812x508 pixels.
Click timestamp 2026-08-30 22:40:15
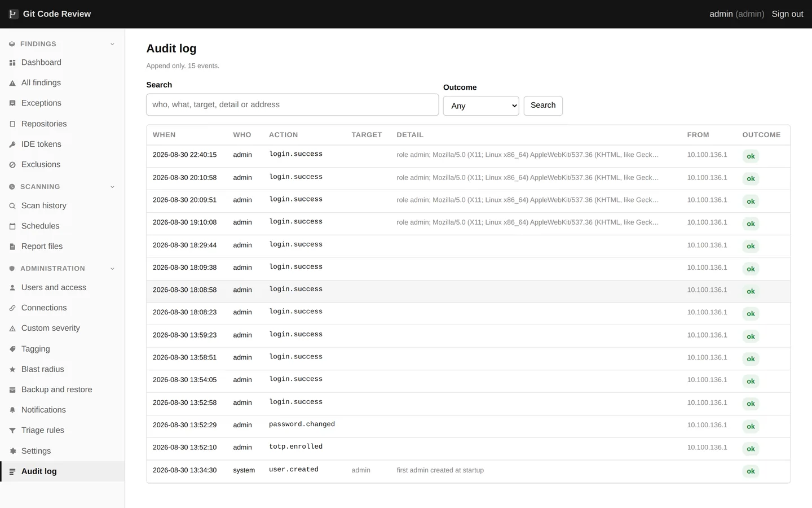click(x=184, y=155)
